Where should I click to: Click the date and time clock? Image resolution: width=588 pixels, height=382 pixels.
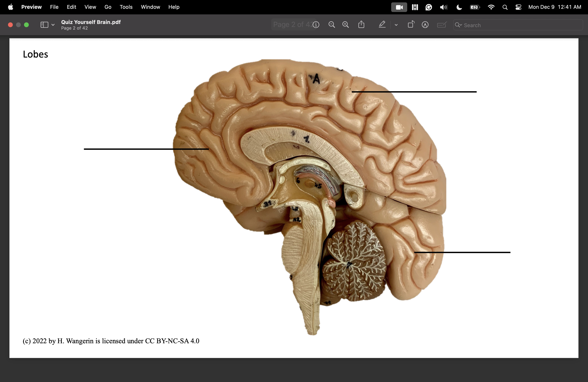click(x=555, y=7)
